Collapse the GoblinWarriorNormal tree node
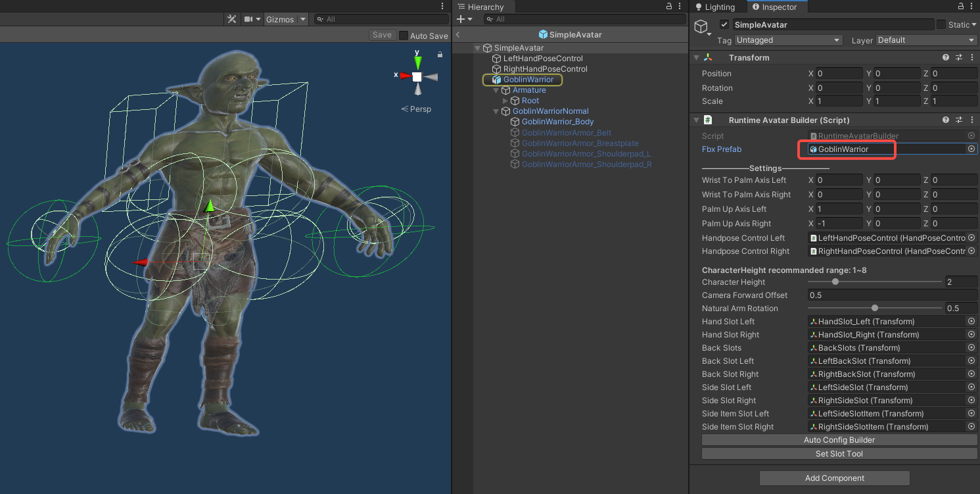Viewport: 980px width, 494px height. click(x=496, y=111)
